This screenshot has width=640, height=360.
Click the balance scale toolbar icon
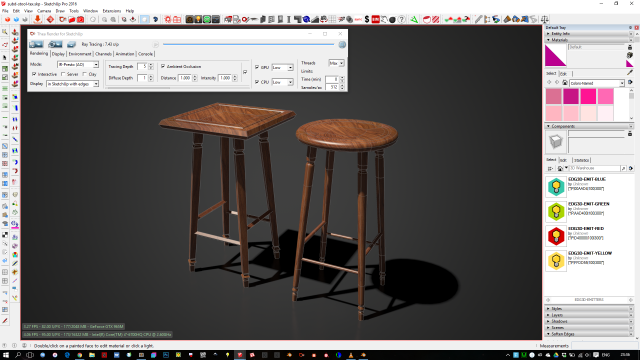544,19
